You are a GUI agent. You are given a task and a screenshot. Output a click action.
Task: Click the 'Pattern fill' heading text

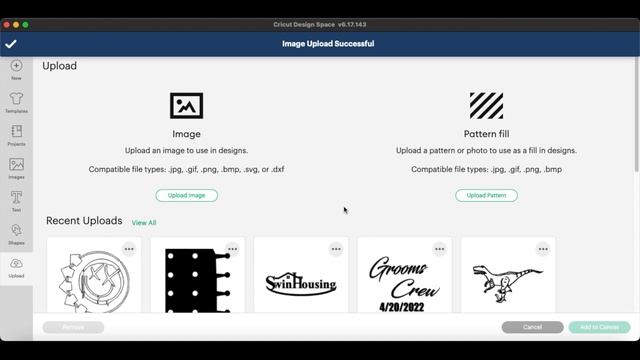(487, 134)
